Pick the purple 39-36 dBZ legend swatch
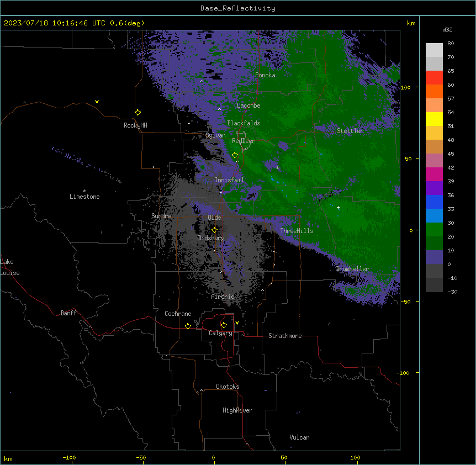The height and width of the screenshot is (465, 476). [x=434, y=188]
